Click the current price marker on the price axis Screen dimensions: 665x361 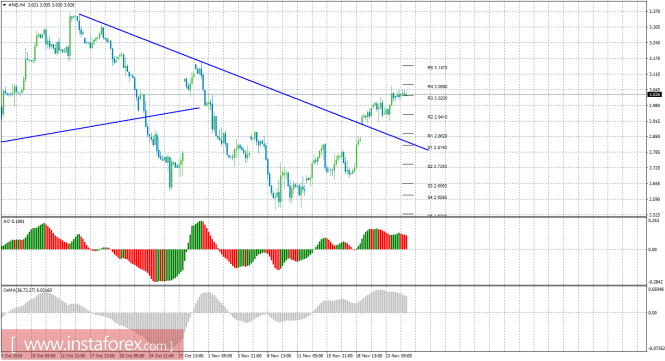click(x=654, y=94)
